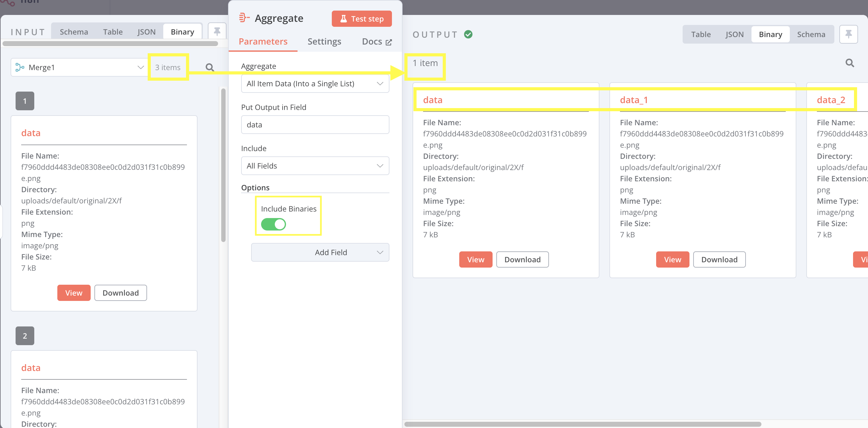Viewport: 868px width, 428px height.
Task: Click the input panel vertical scrollbar
Action: 223,165
